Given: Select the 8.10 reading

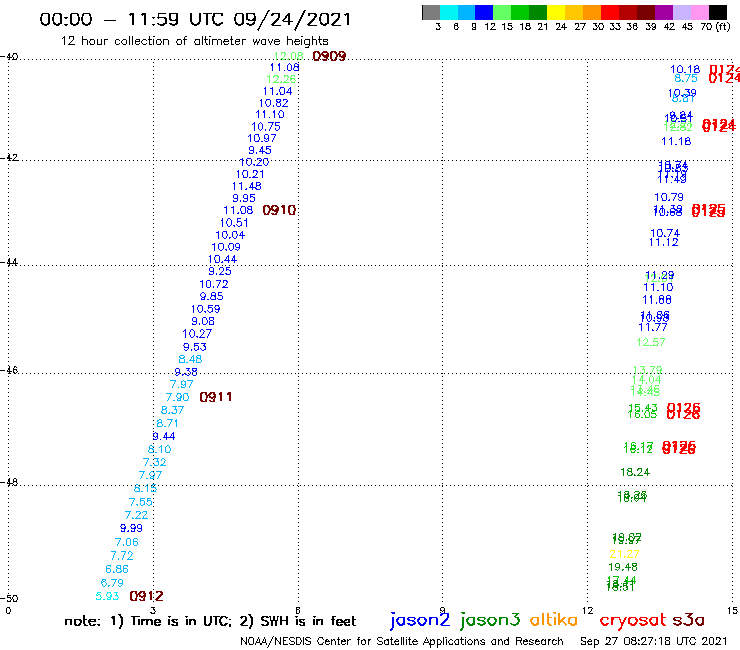Looking at the screenshot, I should 160,449.
